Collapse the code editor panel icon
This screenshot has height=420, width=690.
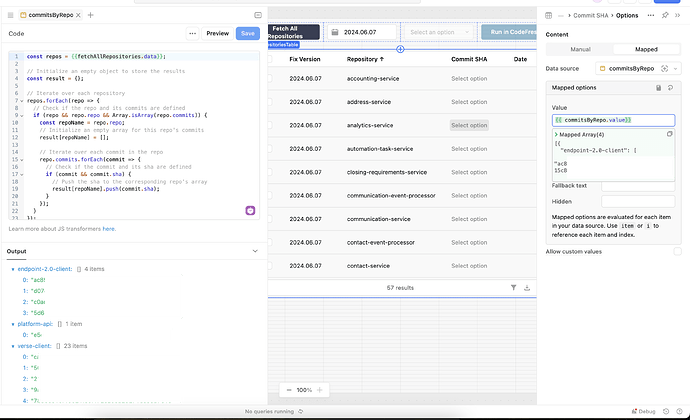coord(258,15)
